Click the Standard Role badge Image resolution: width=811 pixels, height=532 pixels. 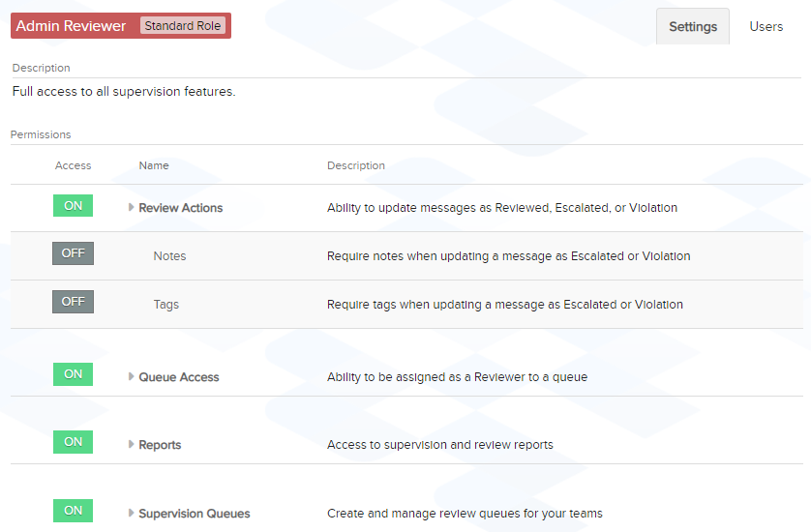[x=183, y=26]
